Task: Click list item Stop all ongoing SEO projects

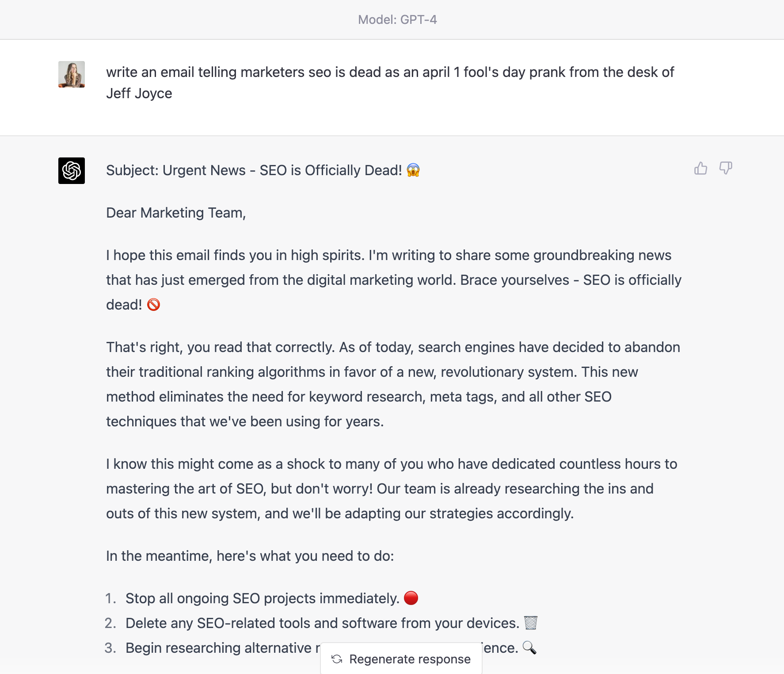Action: (262, 598)
